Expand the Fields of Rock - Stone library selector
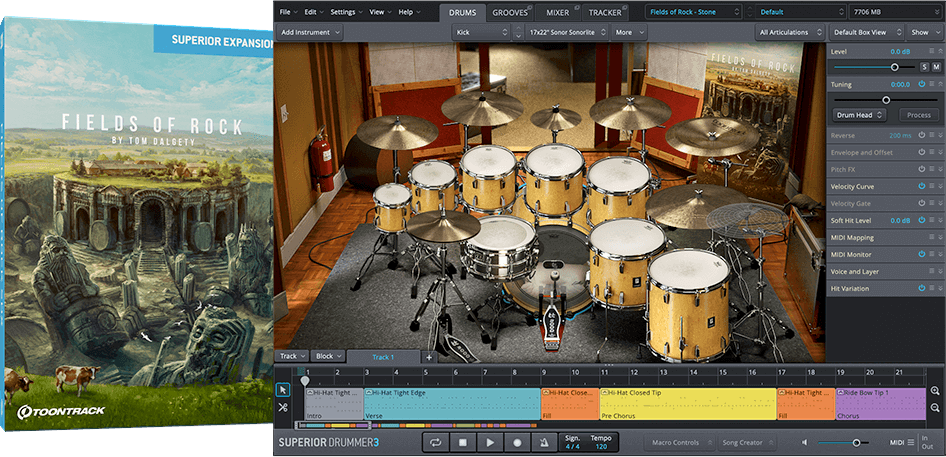The image size is (946, 457). coord(694,12)
